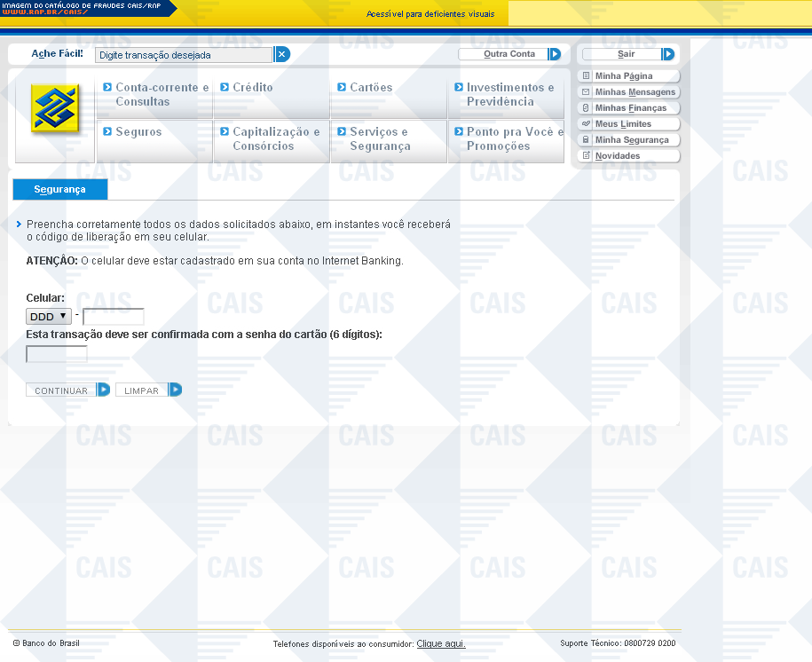Click the arrow icon next to Outra Conta
Screen dimensions: 812x662
pos(555,54)
